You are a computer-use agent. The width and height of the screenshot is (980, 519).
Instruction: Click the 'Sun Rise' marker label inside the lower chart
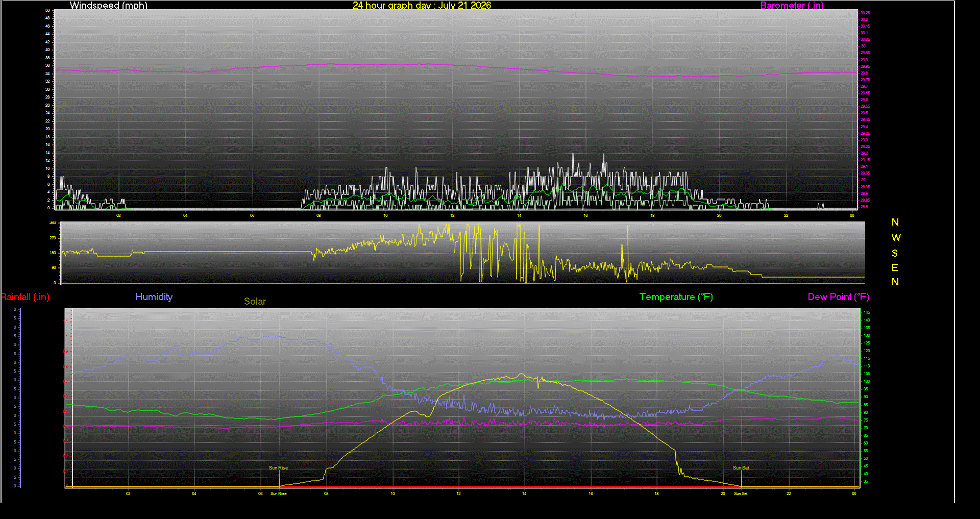[x=279, y=468]
